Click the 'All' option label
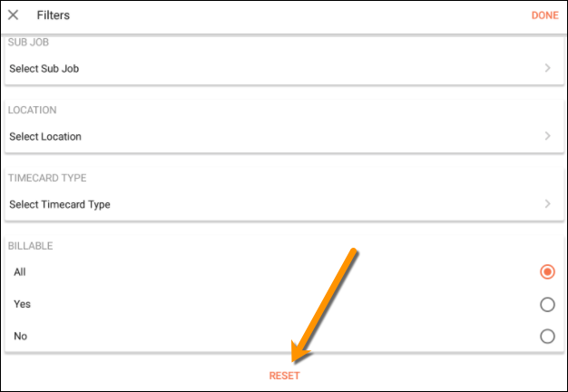 pos(20,271)
